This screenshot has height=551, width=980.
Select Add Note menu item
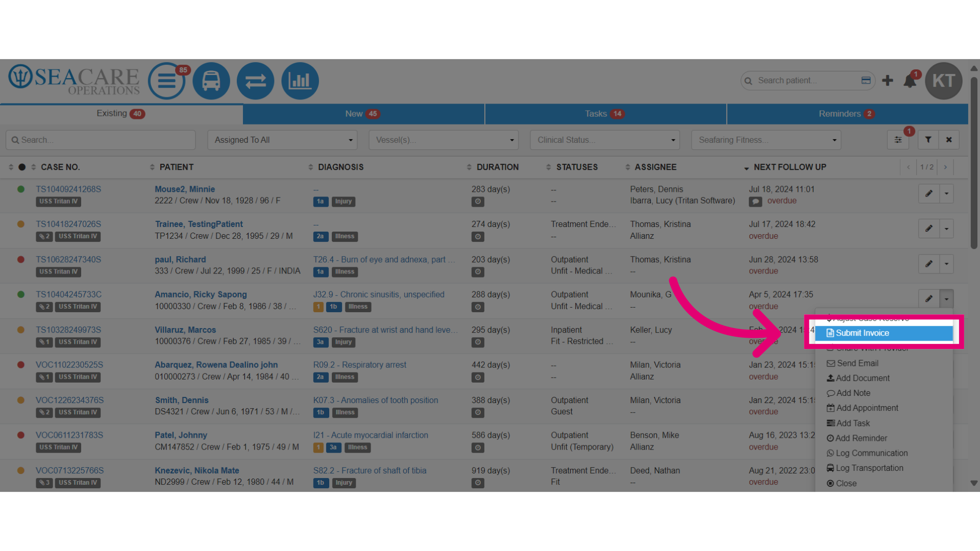884,393
